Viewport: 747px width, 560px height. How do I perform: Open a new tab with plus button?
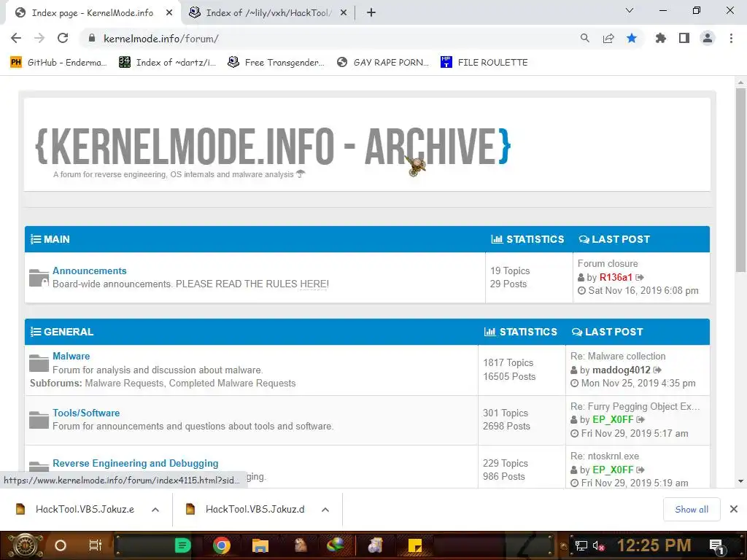point(371,13)
